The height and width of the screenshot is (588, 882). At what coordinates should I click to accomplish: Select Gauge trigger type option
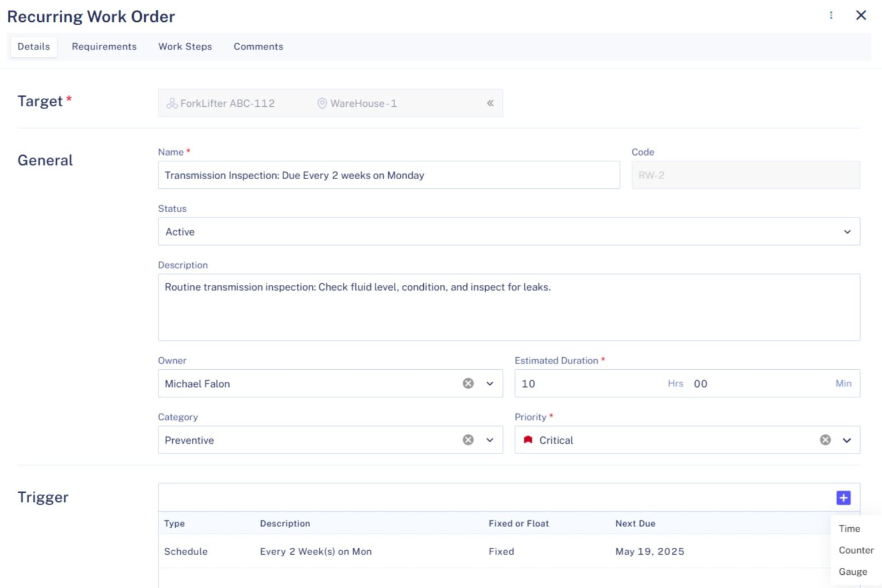click(x=853, y=572)
